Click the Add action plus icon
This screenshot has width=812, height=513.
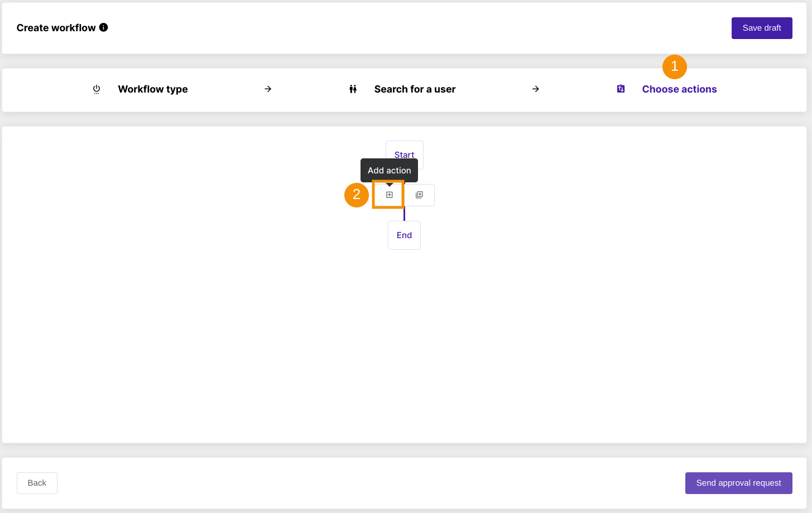point(389,195)
